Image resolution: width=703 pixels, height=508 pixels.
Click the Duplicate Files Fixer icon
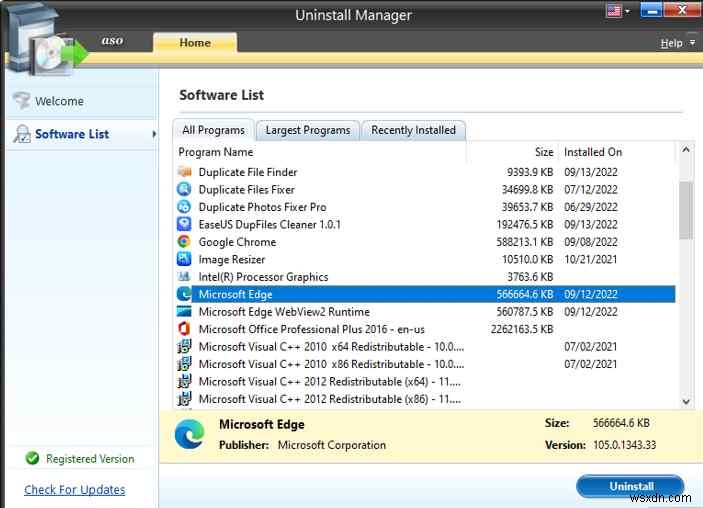coord(184,189)
